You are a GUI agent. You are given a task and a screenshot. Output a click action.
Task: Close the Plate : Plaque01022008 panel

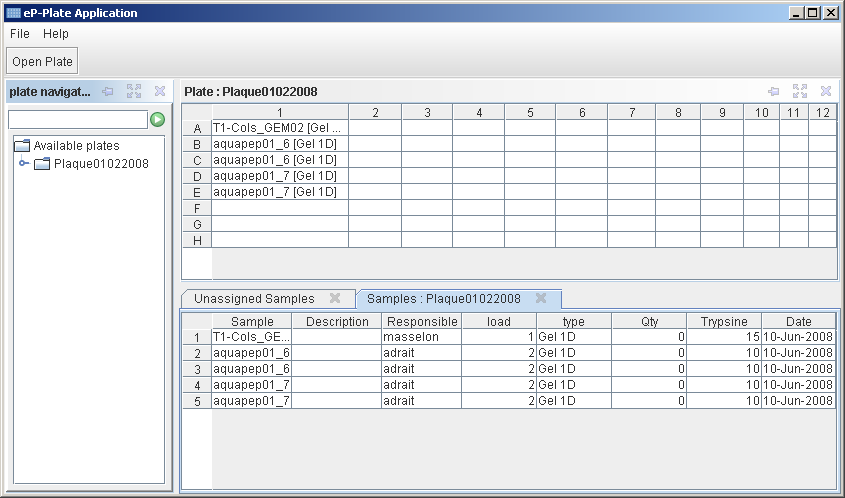tap(826, 91)
